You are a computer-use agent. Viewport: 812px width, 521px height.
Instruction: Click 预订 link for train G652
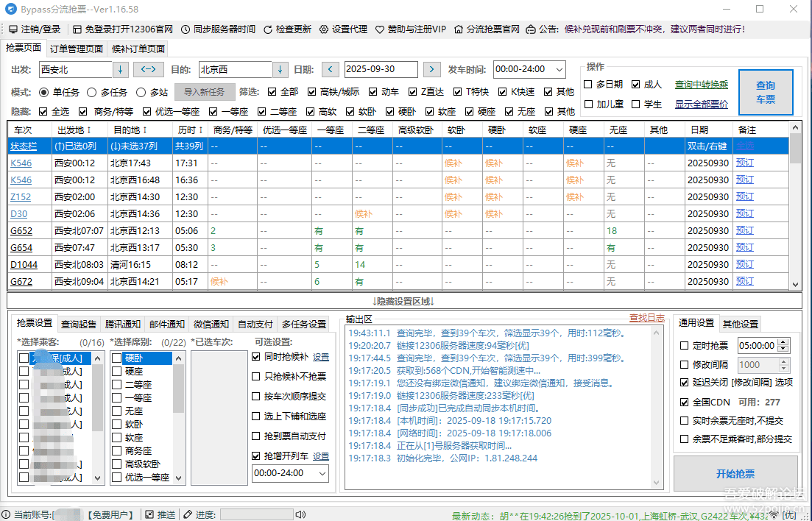pyautogui.click(x=745, y=230)
